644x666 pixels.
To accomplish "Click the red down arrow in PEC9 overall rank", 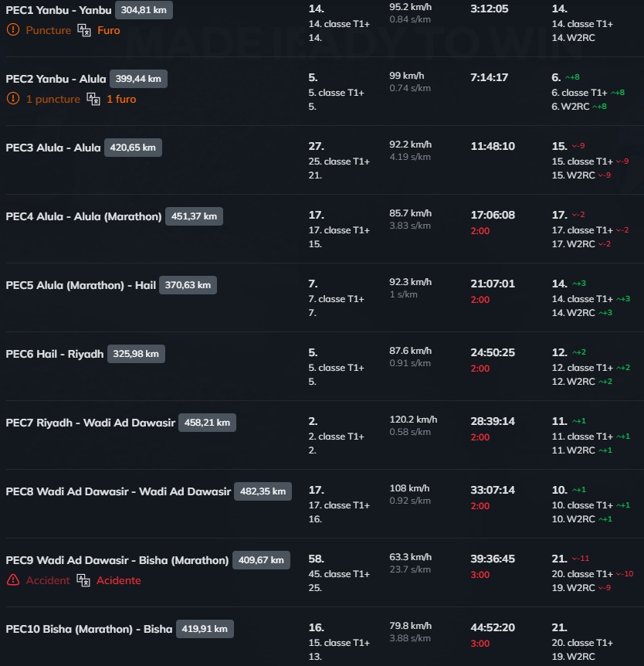I will click(x=575, y=559).
